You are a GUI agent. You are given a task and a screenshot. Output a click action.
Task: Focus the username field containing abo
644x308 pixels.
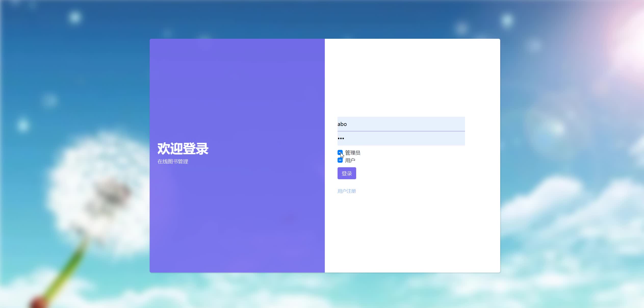coord(401,124)
